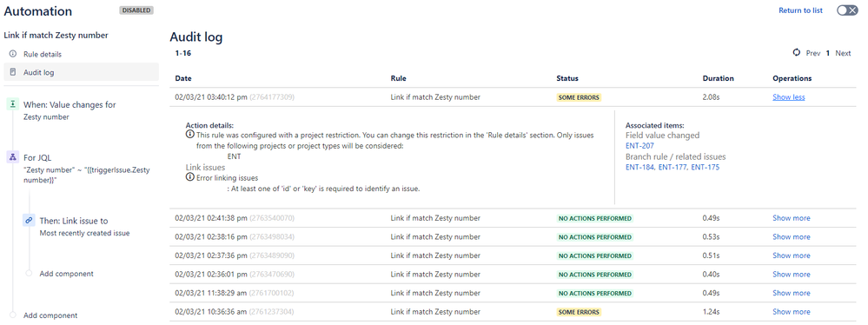Click the Date column header

pos(183,78)
